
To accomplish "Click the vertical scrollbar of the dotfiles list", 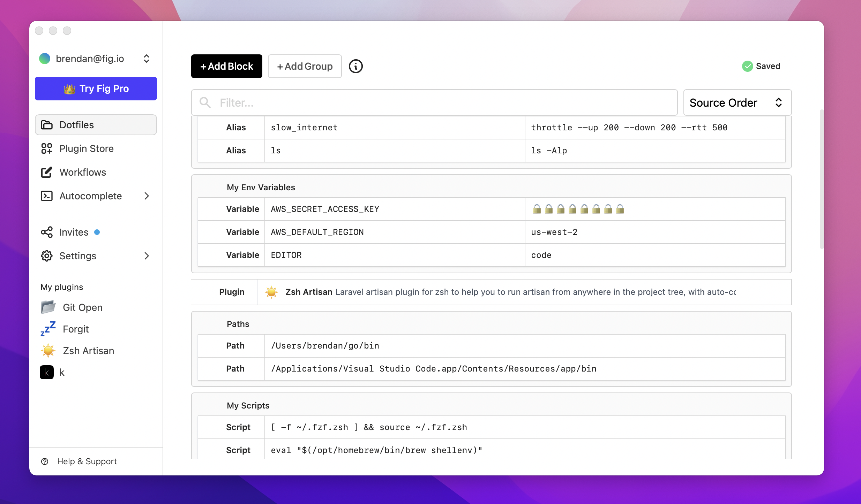I will point(821,178).
